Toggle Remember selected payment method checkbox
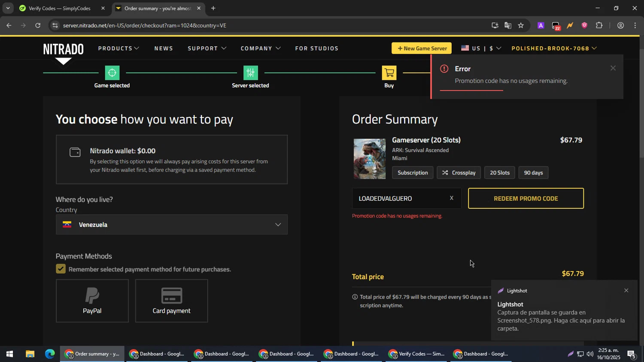 point(61,269)
